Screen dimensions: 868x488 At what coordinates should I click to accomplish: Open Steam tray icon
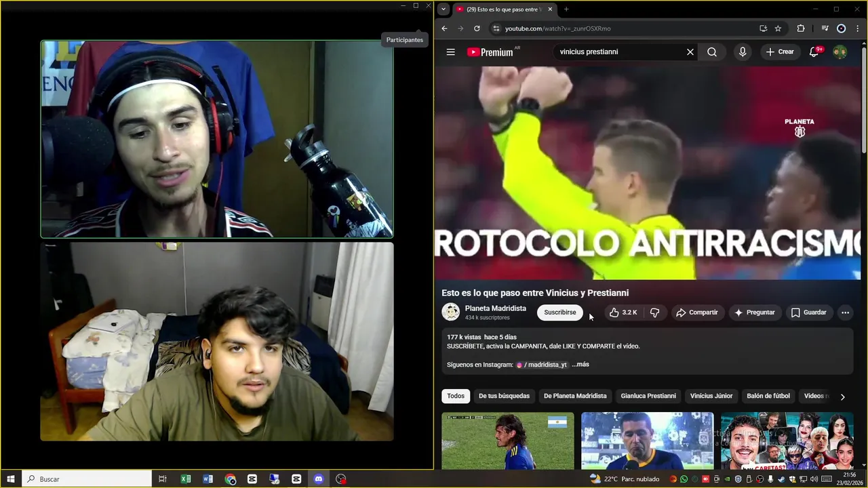[x=781, y=479]
